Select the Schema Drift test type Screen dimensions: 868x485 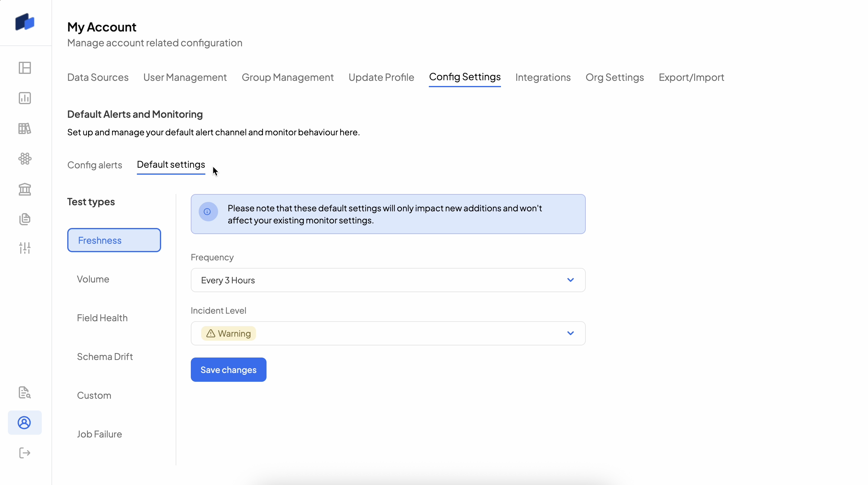tap(105, 357)
